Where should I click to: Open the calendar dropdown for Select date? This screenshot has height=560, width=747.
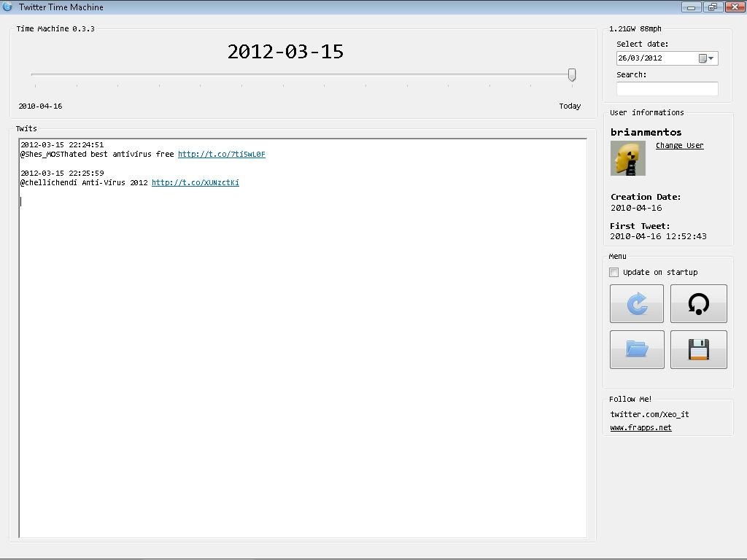706,58
